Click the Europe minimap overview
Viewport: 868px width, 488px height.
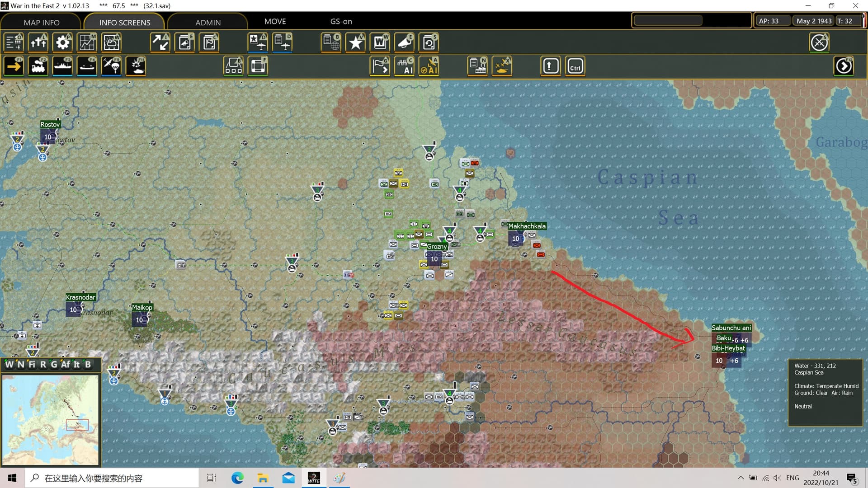(50, 420)
